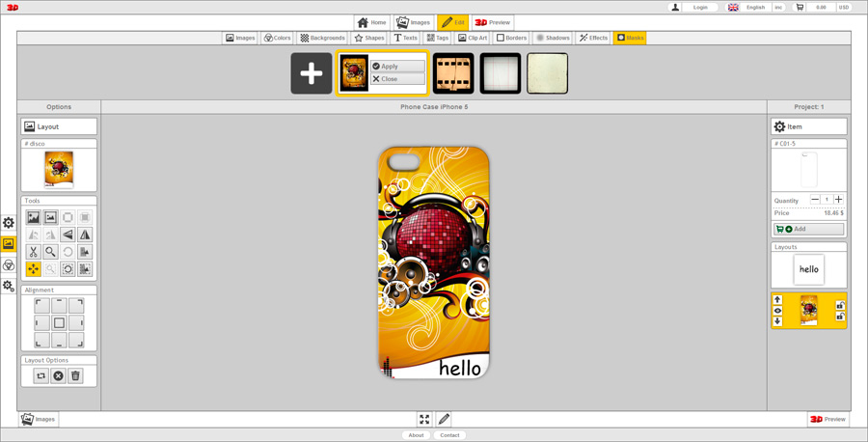Select the scissors crop tool
This screenshot has width=868, height=442.
click(33, 252)
